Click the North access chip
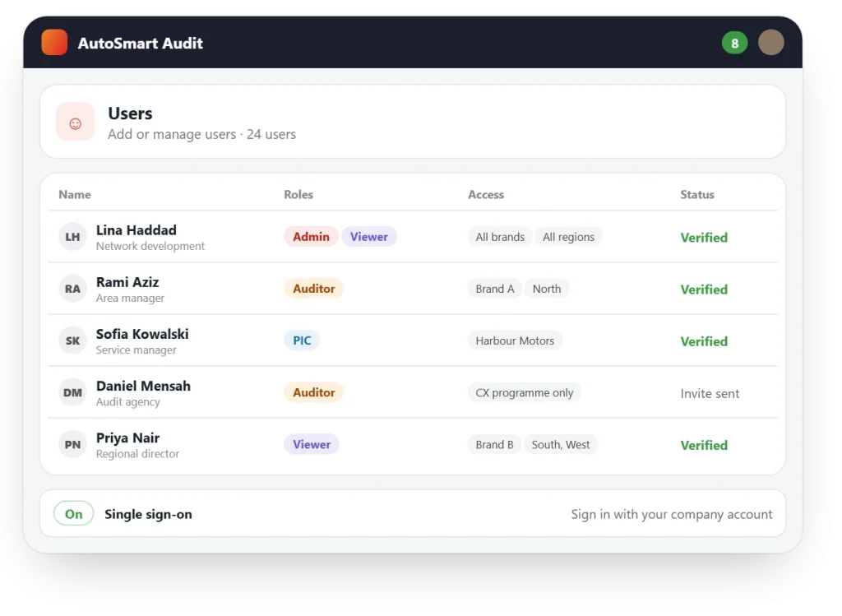The height and width of the screenshot is (616, 842). (547, 289)
